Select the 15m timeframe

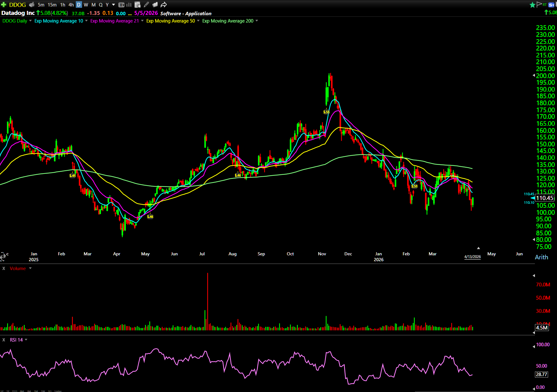pyautogui.click(x=52, y=5)
